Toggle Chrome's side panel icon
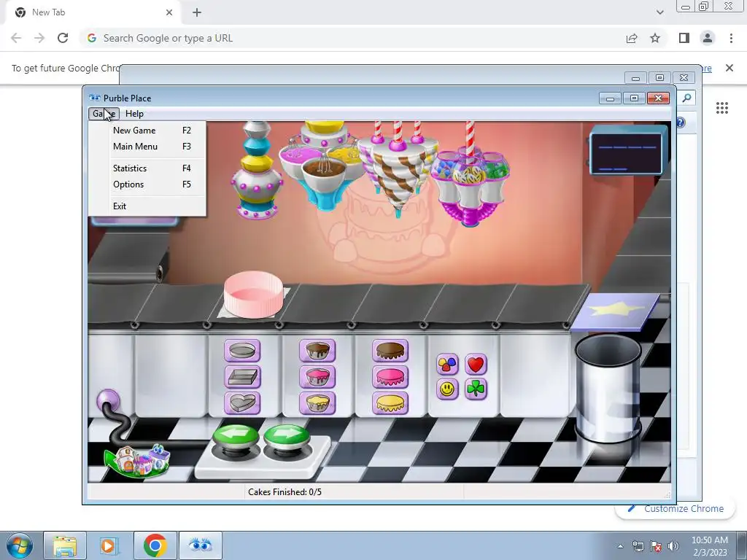This screenshot has width=747, height=560. coord(684,38)
